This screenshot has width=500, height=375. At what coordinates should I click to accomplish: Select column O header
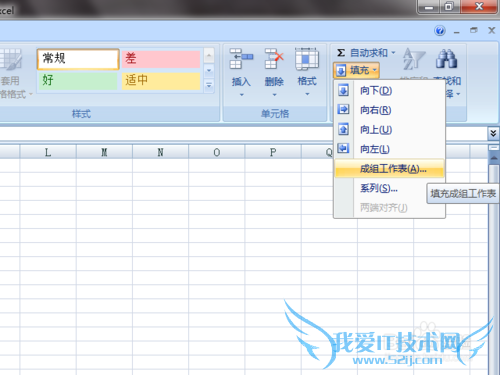(x=217, y=152)
